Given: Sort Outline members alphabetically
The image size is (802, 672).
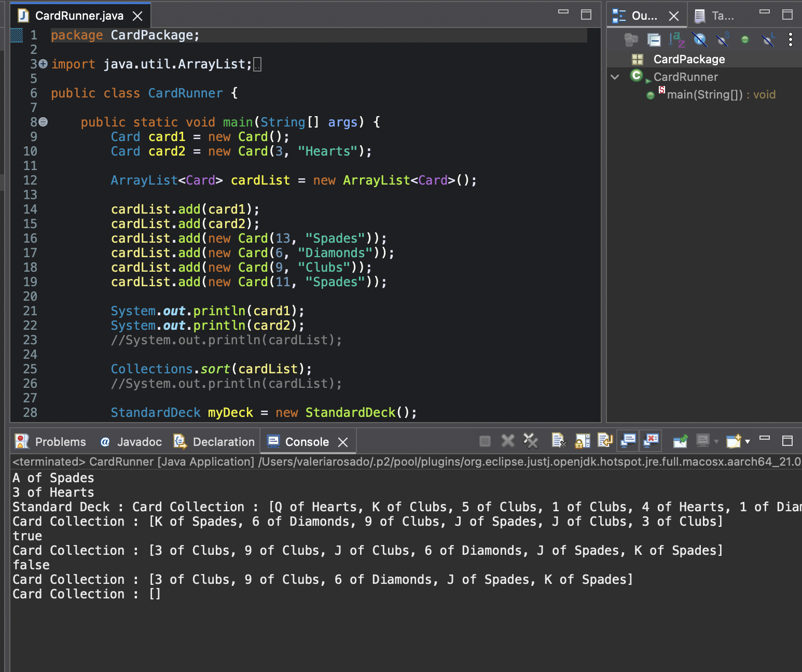Looking at the screenshot, I should (x=676, y=39).
